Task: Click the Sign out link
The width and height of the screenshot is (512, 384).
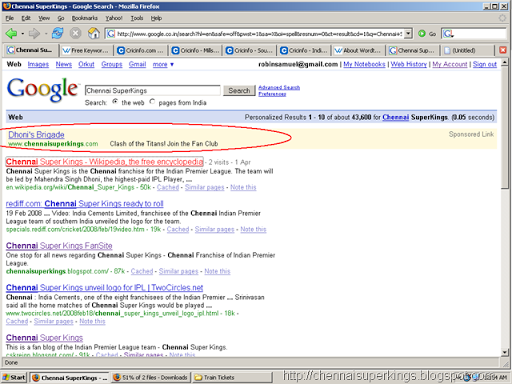Action: (485, 64)
